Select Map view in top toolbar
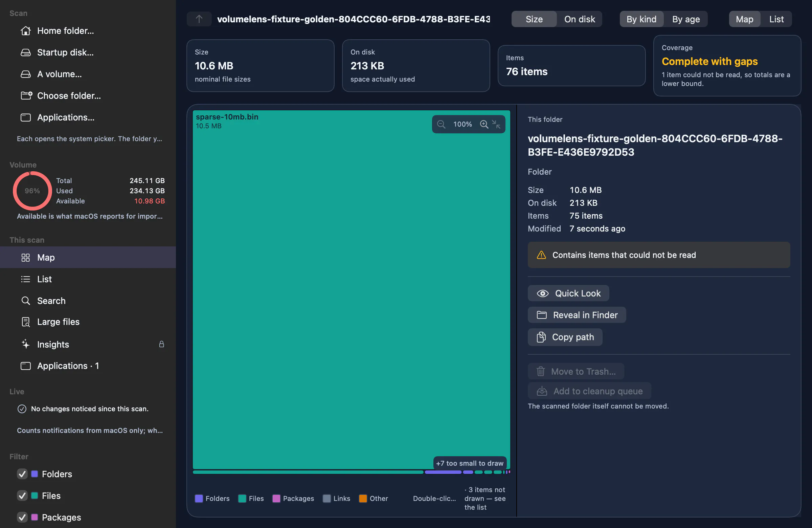The width and height of the screenshot is (812, 528). (x=744, y=19)
